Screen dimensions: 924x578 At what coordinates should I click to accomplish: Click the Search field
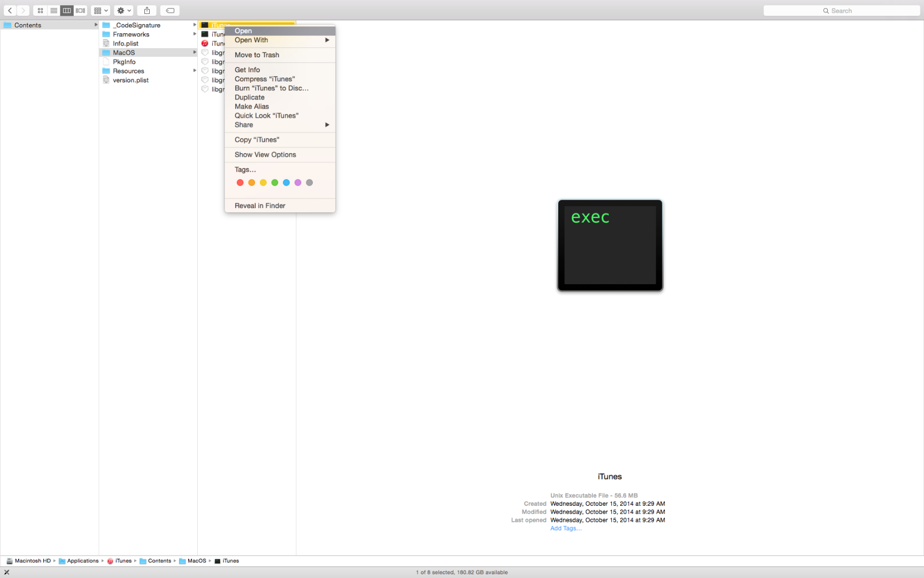(x=841, y=11)
